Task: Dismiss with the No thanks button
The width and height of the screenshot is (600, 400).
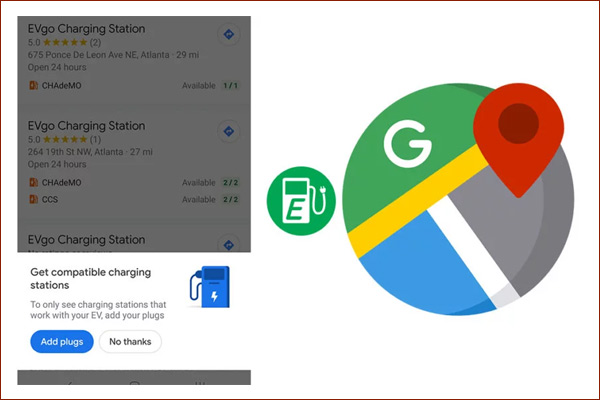Action: coord(130,341)
